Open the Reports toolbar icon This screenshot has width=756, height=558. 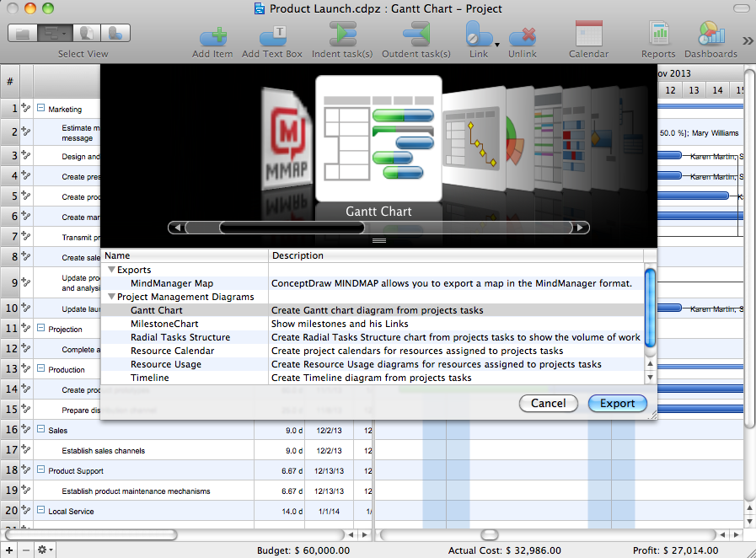coord(658,34)
